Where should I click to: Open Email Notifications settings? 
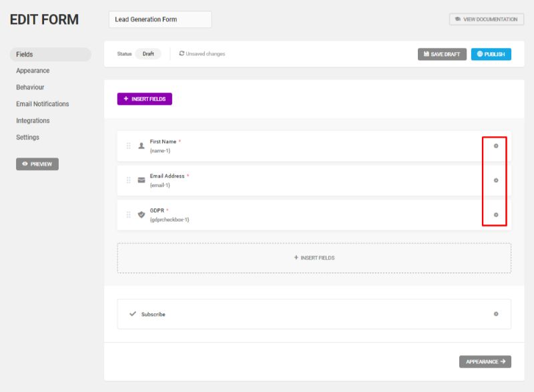[43, 104]
